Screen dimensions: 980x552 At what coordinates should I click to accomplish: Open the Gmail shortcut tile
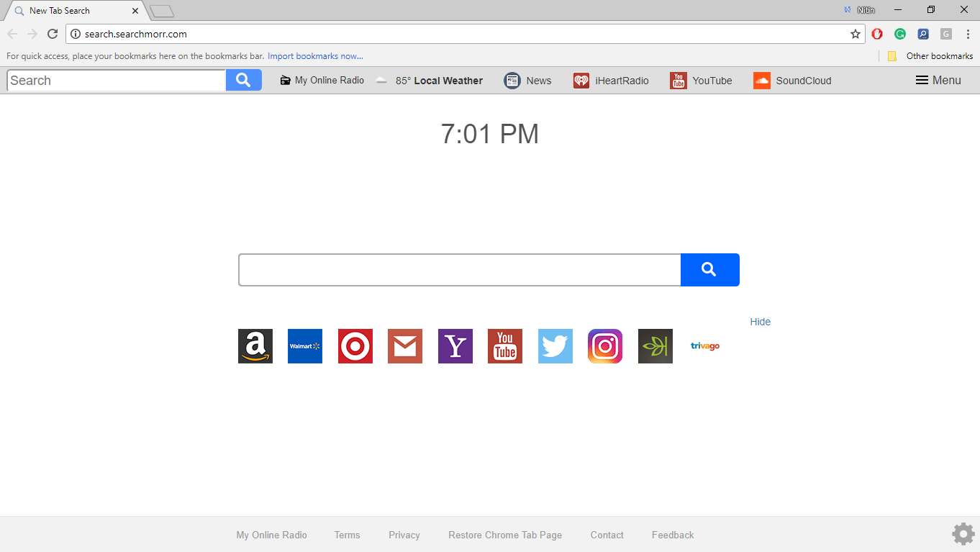point(405,346)
